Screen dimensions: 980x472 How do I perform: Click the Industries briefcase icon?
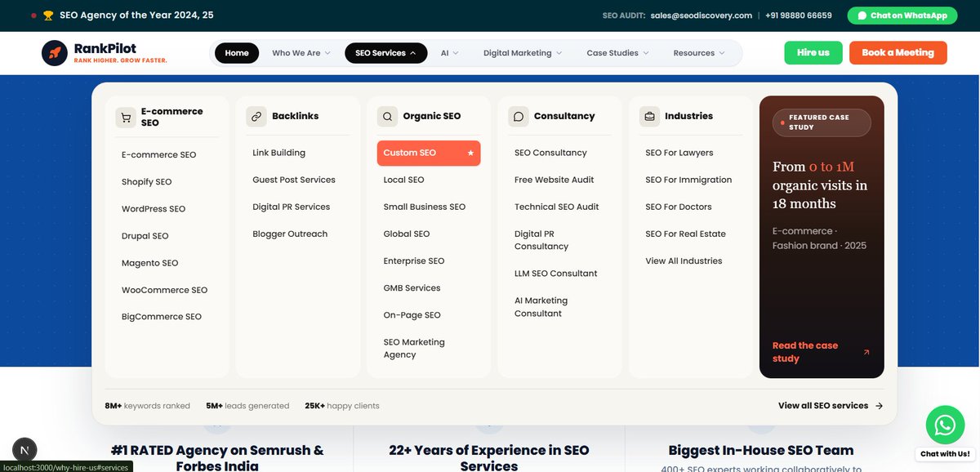coord(649,117)
